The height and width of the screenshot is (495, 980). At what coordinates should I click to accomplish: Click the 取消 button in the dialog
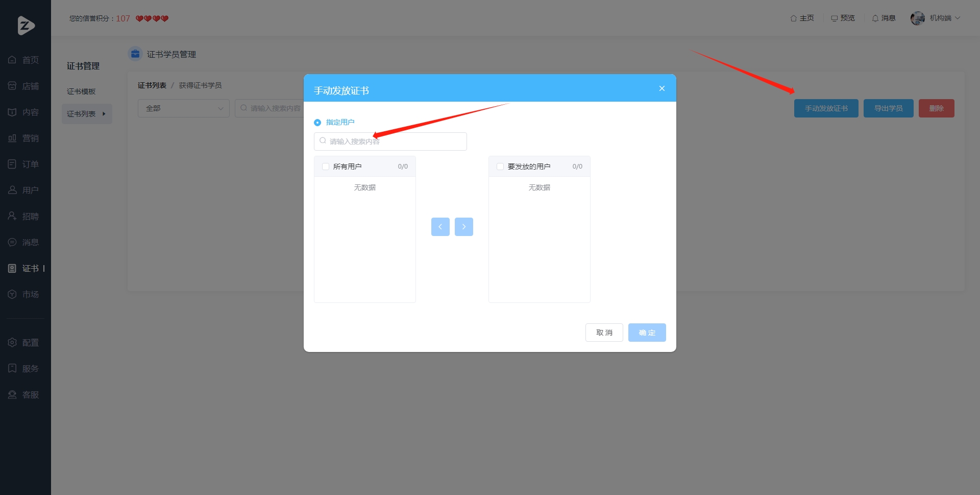(604, 333)
